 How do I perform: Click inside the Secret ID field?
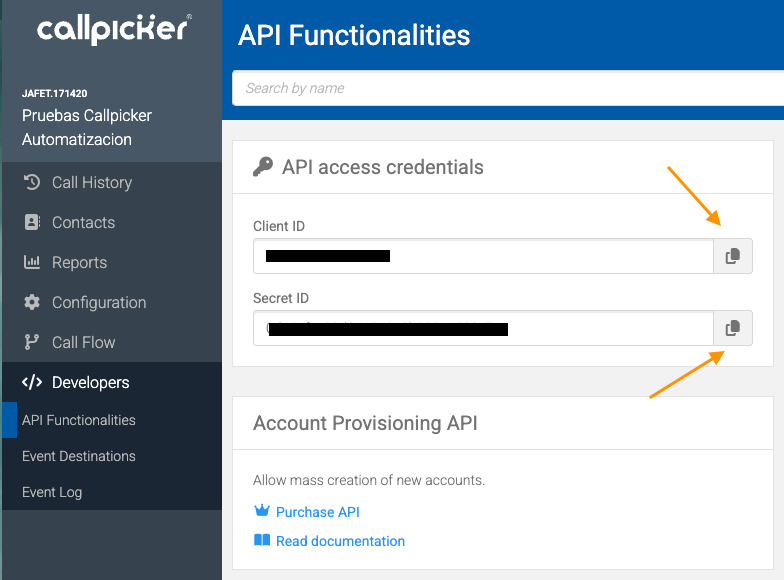pyautogui.click(x=483, y=328)
